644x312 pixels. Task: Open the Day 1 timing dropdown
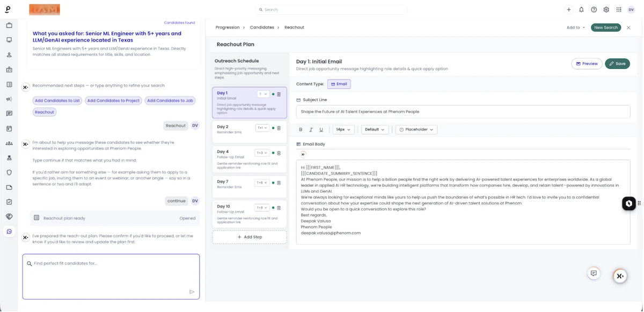tap(263, 94)
